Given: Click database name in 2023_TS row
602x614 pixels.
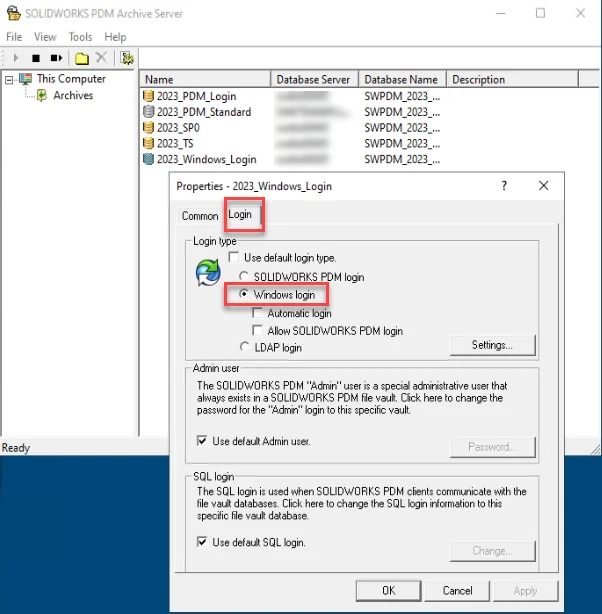Looking at the screenshot, I should pyautogui.click(x=402, y=143).
